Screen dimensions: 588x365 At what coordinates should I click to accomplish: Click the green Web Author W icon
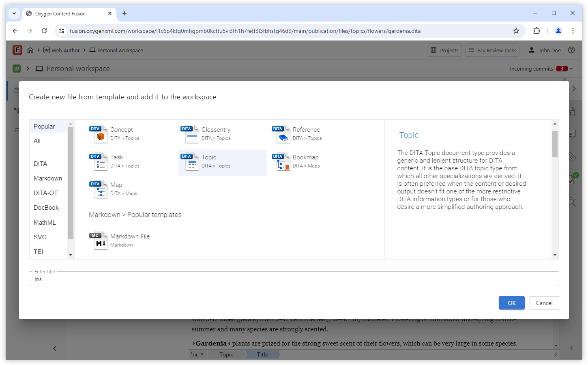point(17,69)
